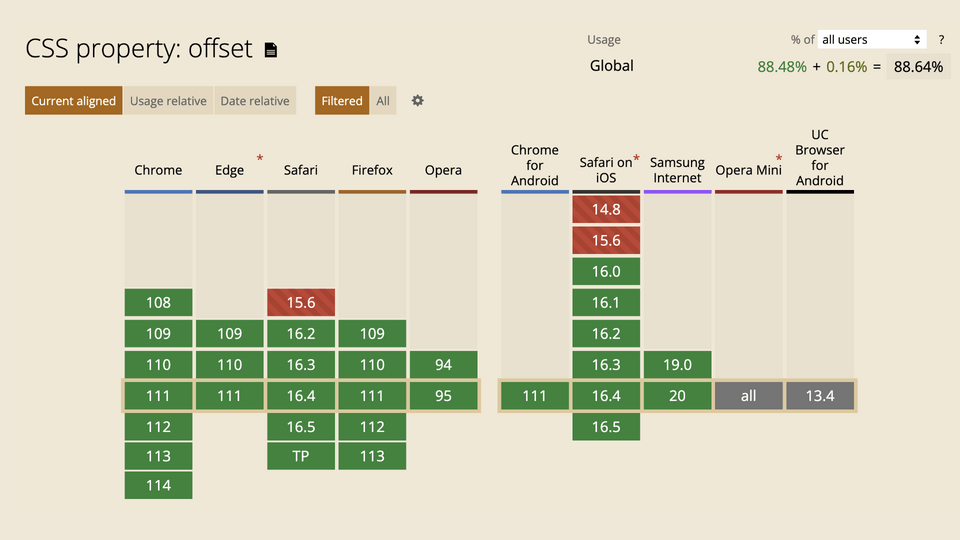Click the Chrome 114 version cell
The image size is (960, 540).
(x=158, y=486)
